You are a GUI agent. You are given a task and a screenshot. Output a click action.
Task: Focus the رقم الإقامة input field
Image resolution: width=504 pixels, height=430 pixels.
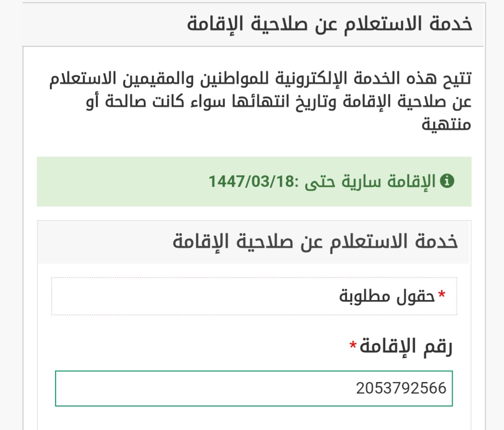(254, 388)
